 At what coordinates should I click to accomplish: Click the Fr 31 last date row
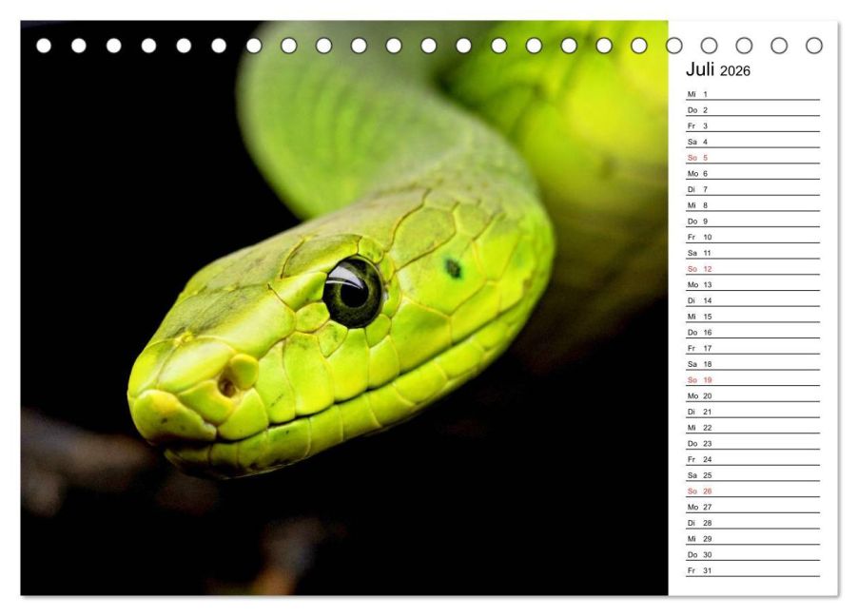[751, 570]
